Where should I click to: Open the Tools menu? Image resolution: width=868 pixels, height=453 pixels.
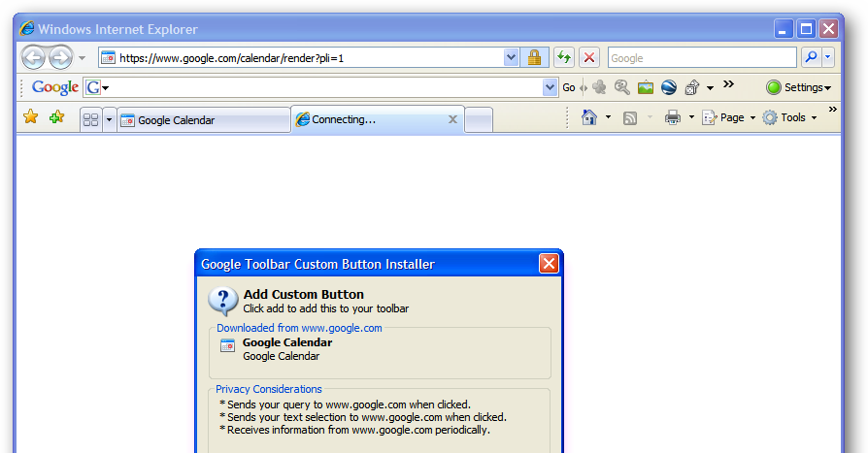click(x=790, y=117)
